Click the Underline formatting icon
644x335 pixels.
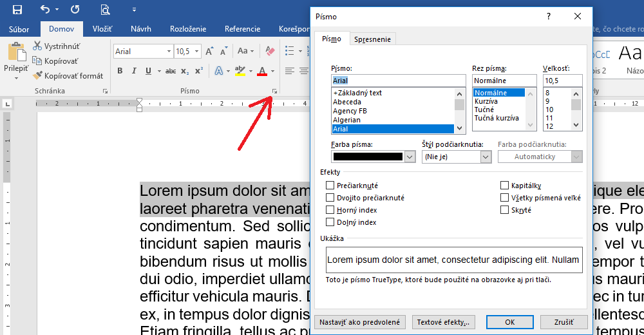[x=149, y=71]
